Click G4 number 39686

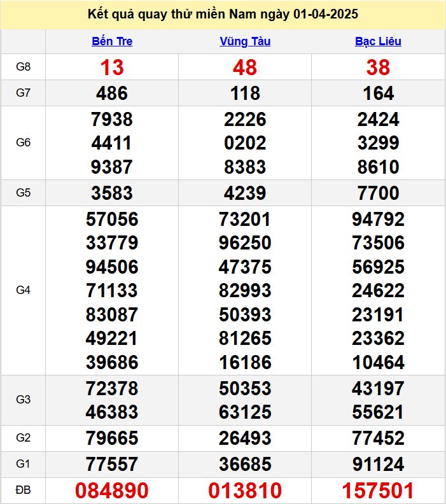coord(112,363)
